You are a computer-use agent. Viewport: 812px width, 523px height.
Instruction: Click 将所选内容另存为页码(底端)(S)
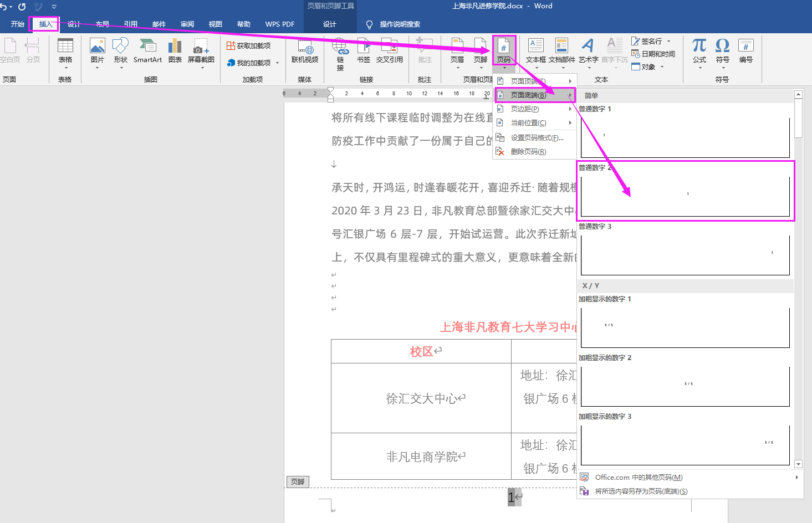(x=690, y=491)
